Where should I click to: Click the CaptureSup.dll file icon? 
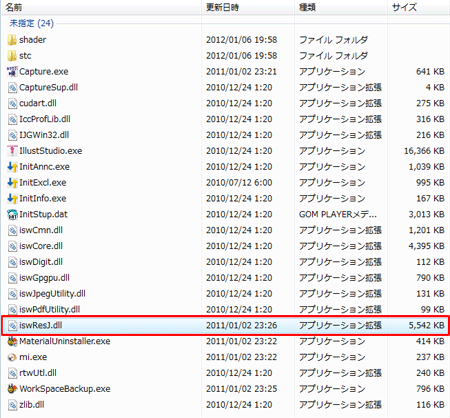(x=12, y=88)
